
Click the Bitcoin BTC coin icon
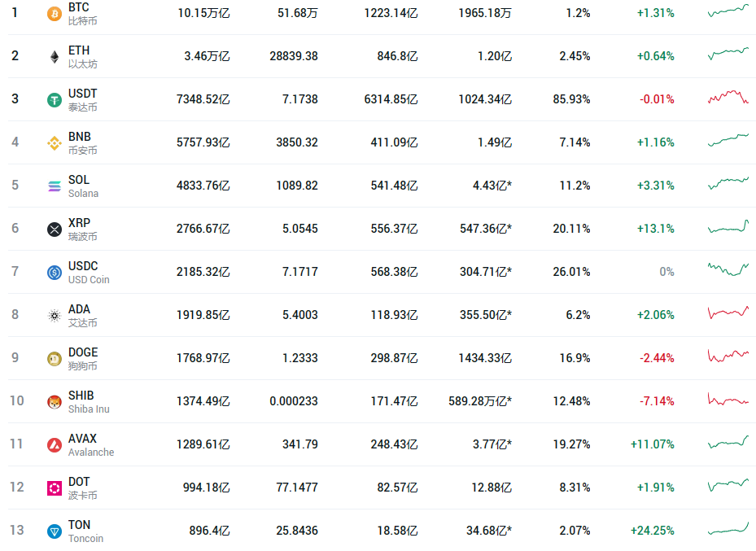pyautogui.click(x=55, y=14)
